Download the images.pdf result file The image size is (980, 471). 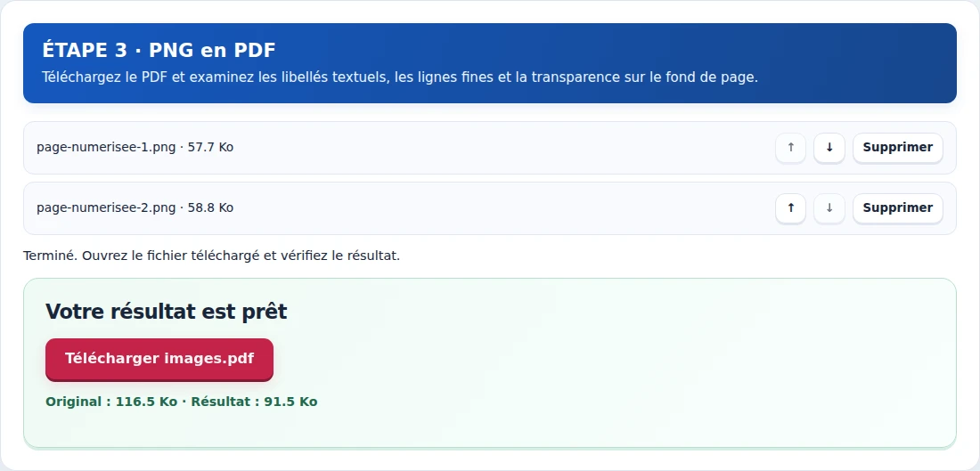(159, 359)
